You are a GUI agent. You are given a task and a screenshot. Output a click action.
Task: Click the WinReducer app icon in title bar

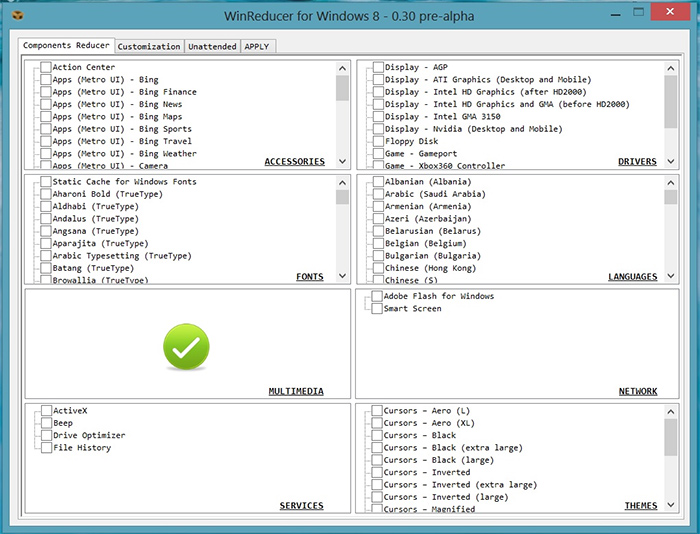(x=17, y=16)
